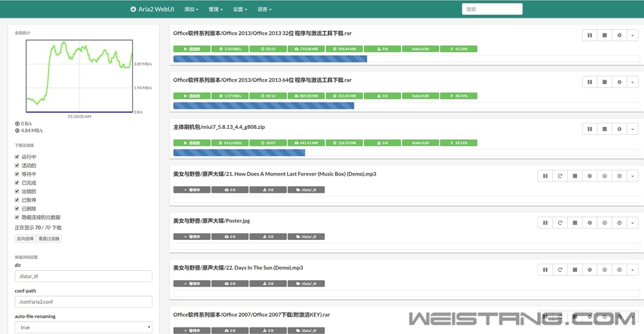Screen dimensions: 644x334
Task: Toggle the 已完成 filter checkbox
Action: 17,182
